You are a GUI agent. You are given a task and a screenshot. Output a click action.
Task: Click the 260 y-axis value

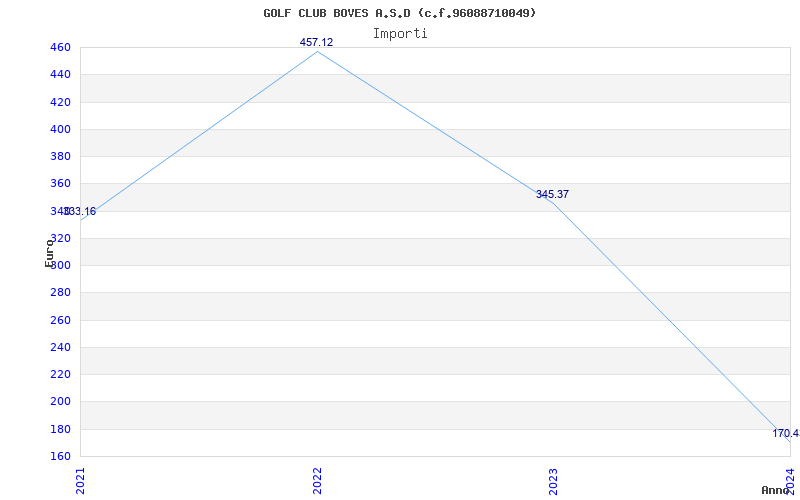click(61, 320)
